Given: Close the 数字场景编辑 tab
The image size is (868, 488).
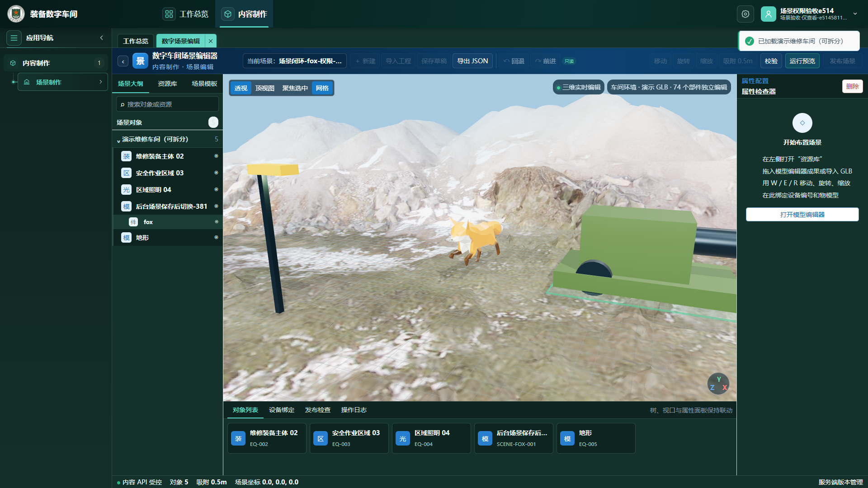Looking at the screenshot, I should click(x=211, y=41).
